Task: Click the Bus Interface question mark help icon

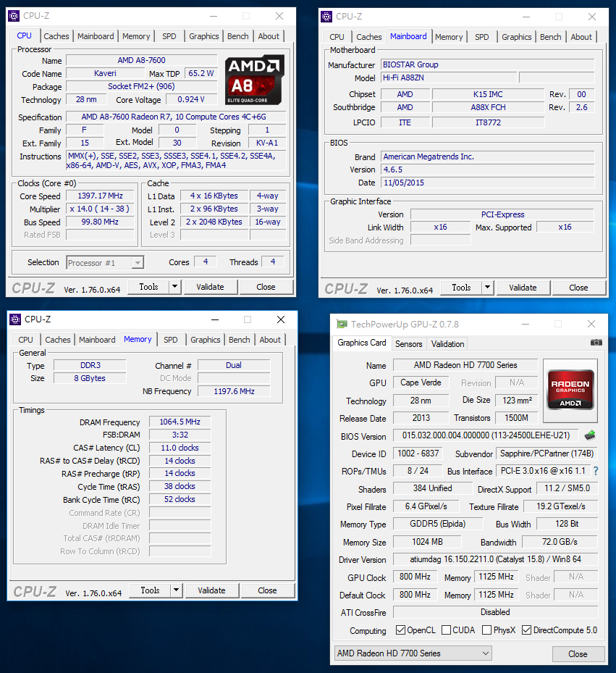Action: click(x=596, y=471)
